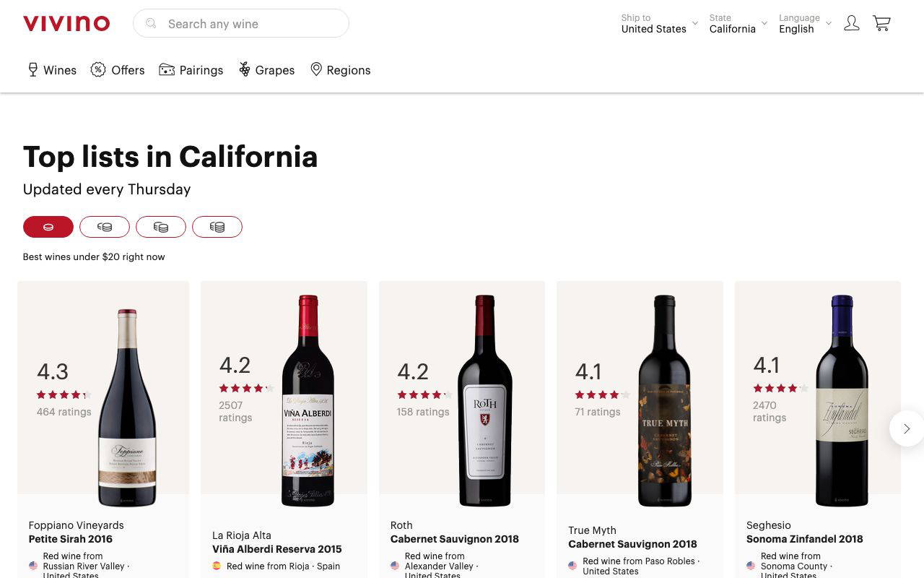The width and height of the screenshot is (924, 578).
Task: Activate the three-coin premium price filter
Action: 161,226
